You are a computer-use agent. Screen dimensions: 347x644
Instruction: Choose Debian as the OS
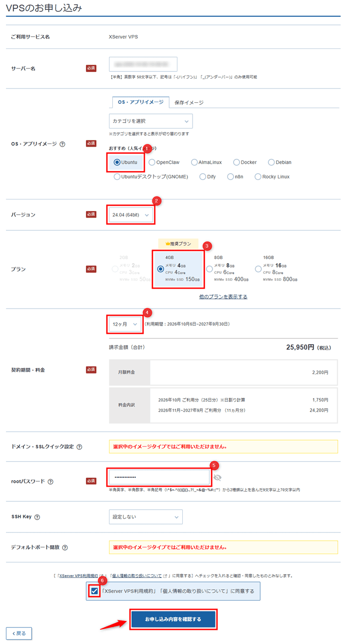(x=271, y=162)
